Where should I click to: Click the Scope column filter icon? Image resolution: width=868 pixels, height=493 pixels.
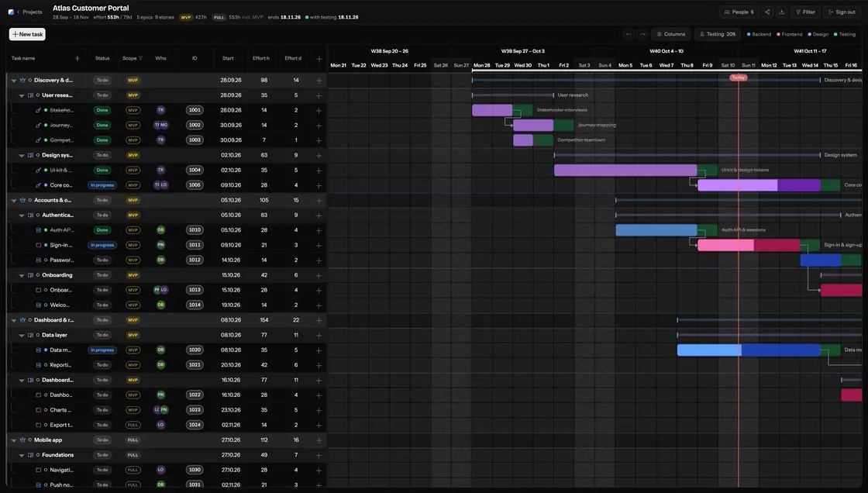click(140, 58)
